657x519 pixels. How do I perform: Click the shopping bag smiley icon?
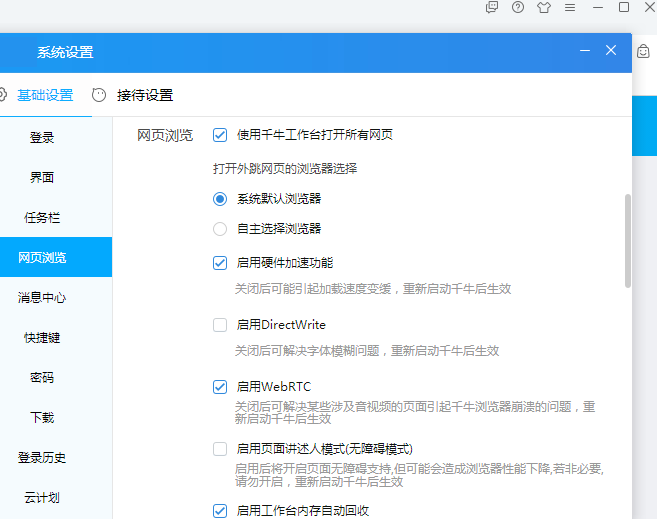tap(644, 51)
